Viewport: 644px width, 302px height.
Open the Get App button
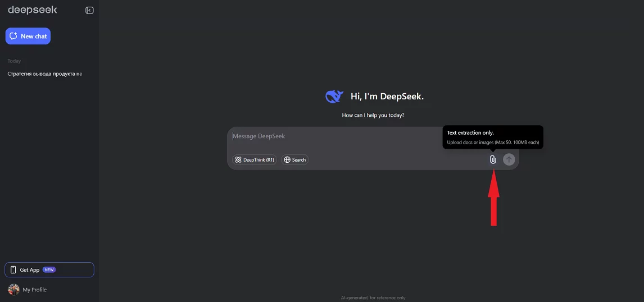tap(49, 269)
